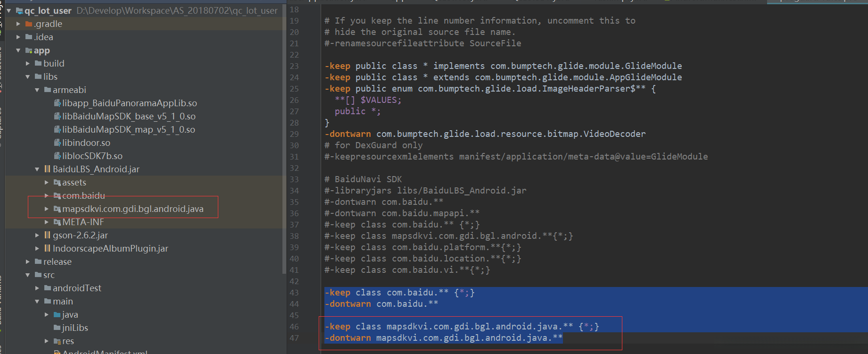The image size is (868, 354).
Task: Click the armeabi folder icon
Action: click(48, 90)
